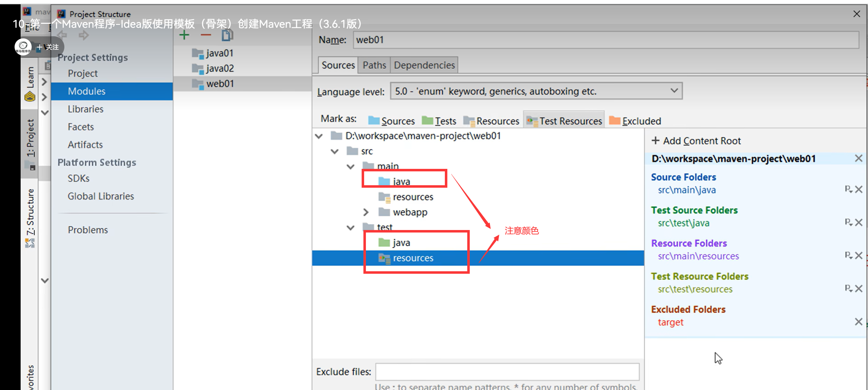Expand the webapp folder node

(366, 212)
